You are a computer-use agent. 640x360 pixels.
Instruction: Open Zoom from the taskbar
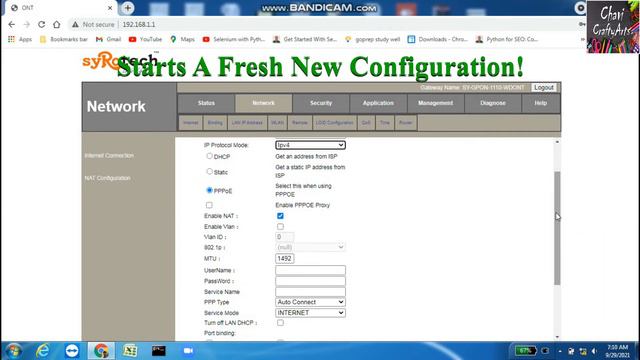tap(188, 351)
